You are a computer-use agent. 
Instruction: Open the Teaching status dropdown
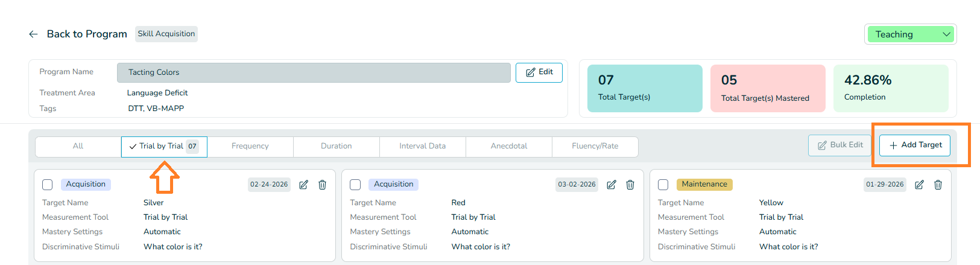pyautogui.click(x=911, y=34)
